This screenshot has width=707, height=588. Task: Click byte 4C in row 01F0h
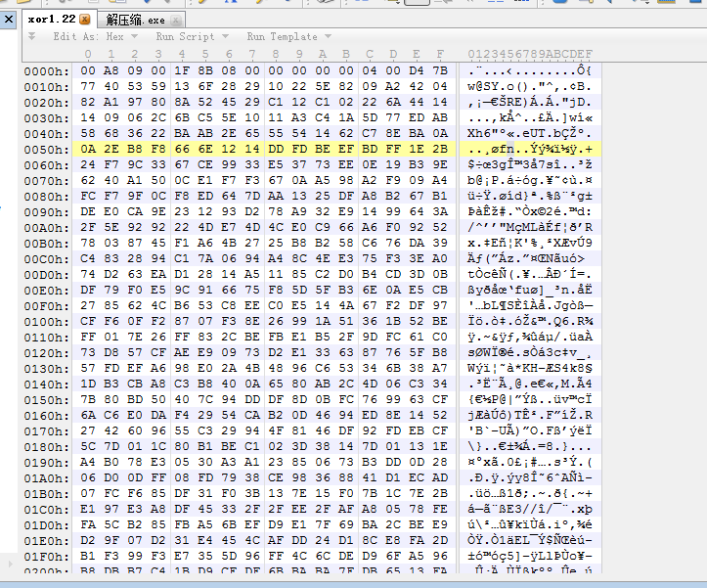point(299,556)
